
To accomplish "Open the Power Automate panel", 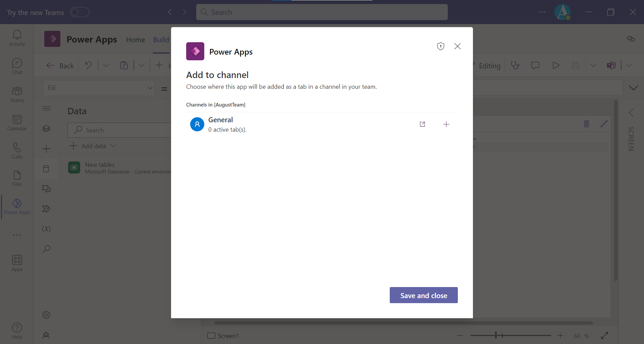I will point(46,209).
